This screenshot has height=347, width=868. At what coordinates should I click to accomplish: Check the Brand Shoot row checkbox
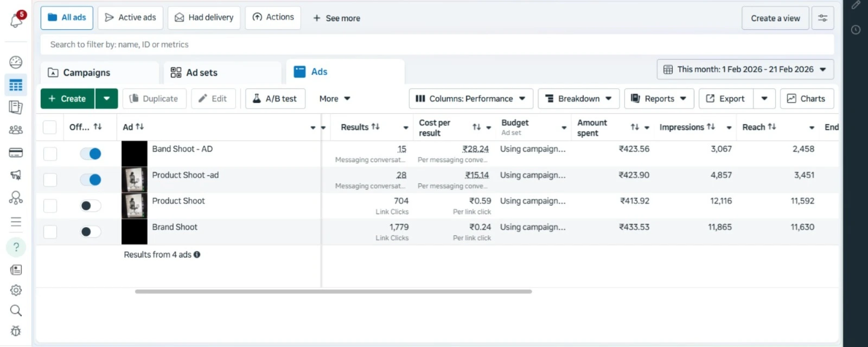pyautogui.click(x=50, y=232)
